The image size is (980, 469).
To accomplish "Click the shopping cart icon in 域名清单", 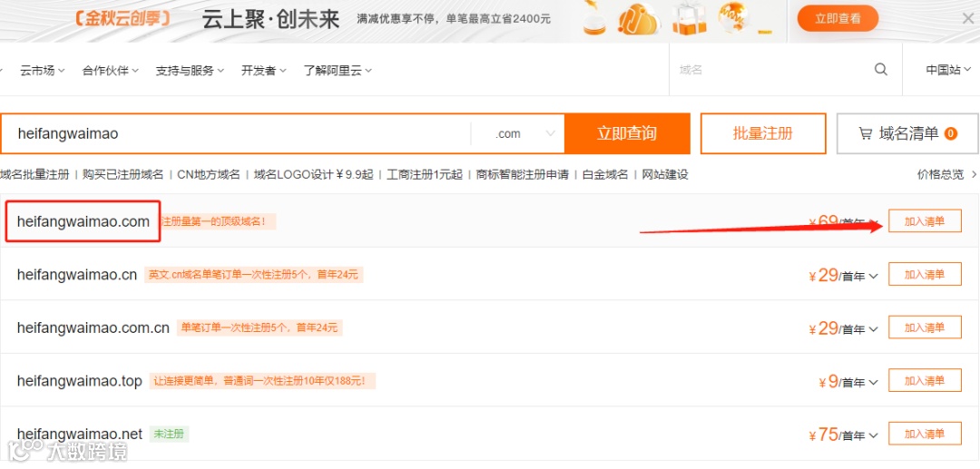I will click(x=865, y=133).
